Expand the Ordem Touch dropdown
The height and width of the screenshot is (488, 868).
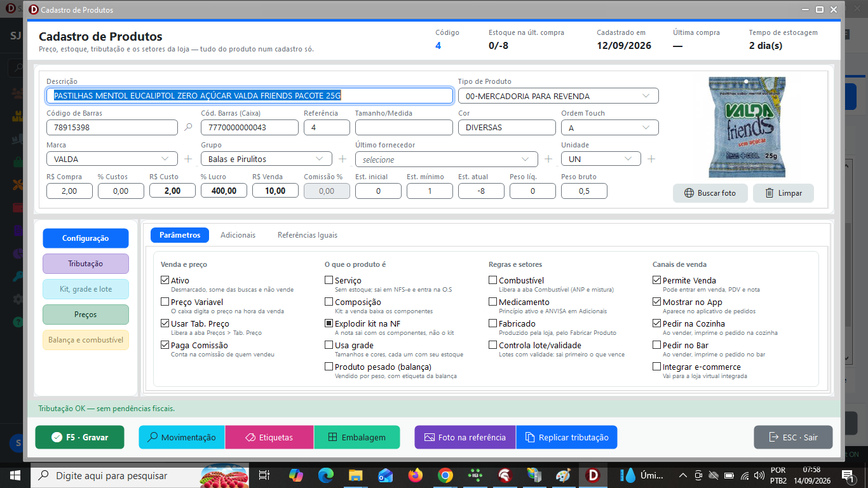tap(610, 128)
